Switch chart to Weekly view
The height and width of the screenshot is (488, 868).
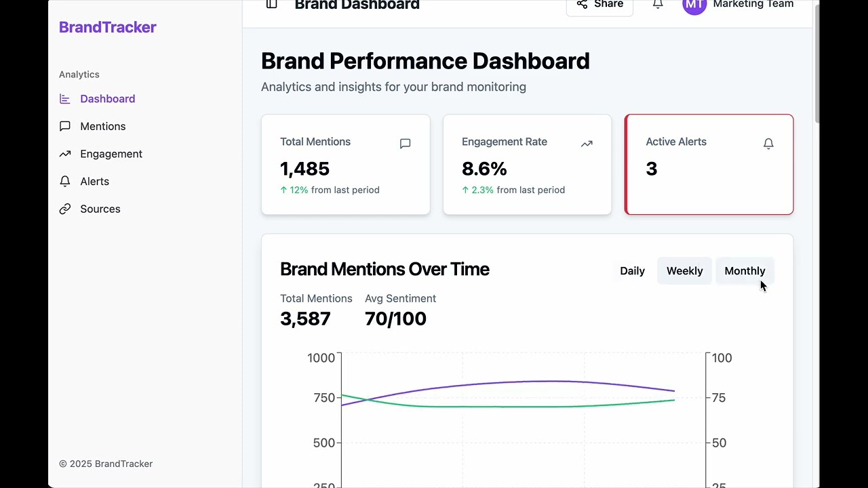pyautogui.click(x=684, y=271)
